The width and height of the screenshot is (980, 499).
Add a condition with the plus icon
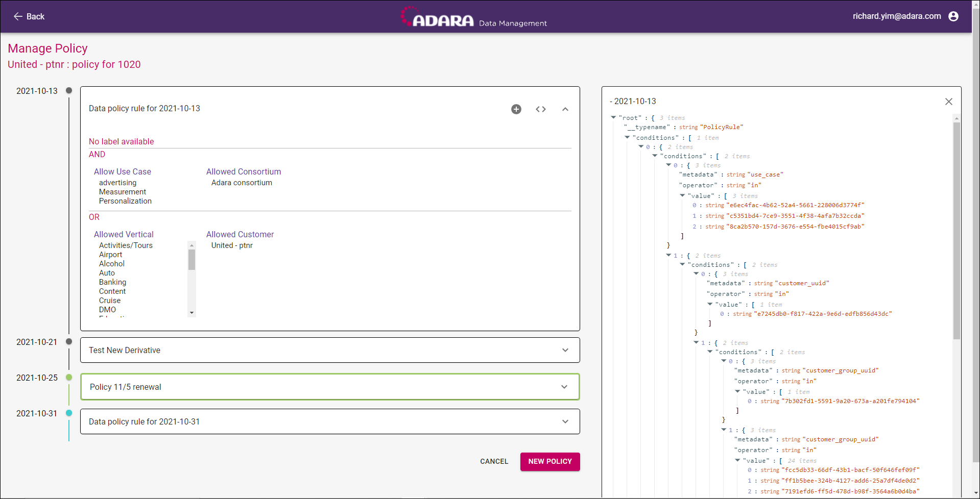tap(516, 109)
